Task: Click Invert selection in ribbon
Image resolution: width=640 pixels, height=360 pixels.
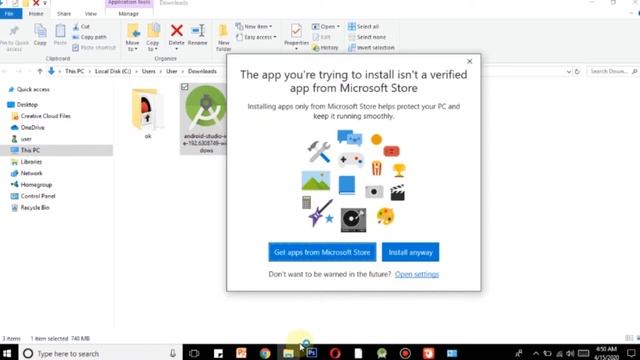Action: point(371,48)
